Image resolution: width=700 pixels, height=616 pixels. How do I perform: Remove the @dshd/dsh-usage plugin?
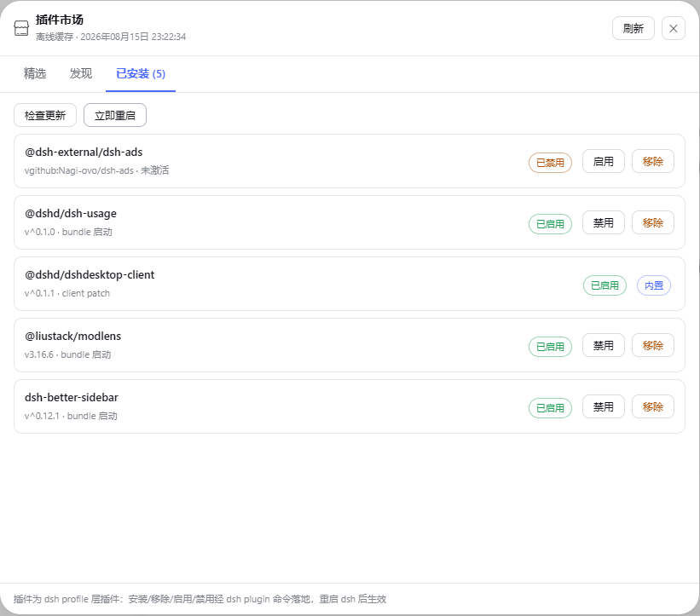(652, 222)
